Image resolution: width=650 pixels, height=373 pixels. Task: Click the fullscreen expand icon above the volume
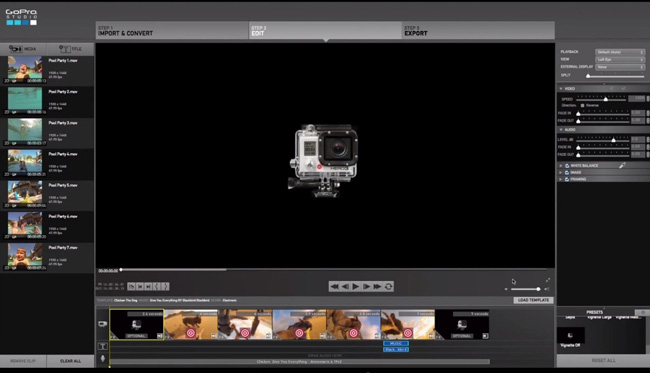click(548, 281)
